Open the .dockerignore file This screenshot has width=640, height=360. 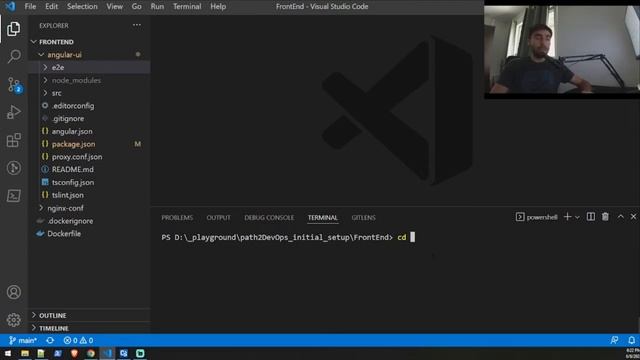[x=89, y=221]
